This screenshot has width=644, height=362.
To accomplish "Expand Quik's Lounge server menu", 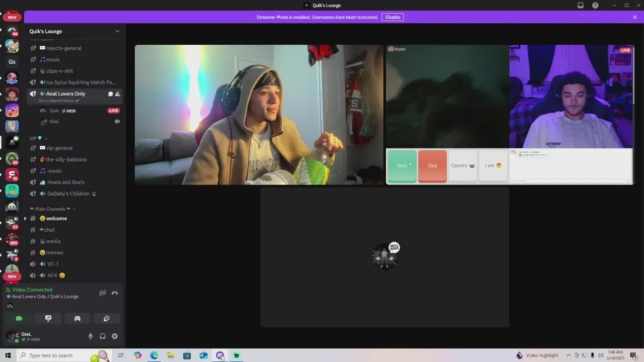I will point(117,31).
